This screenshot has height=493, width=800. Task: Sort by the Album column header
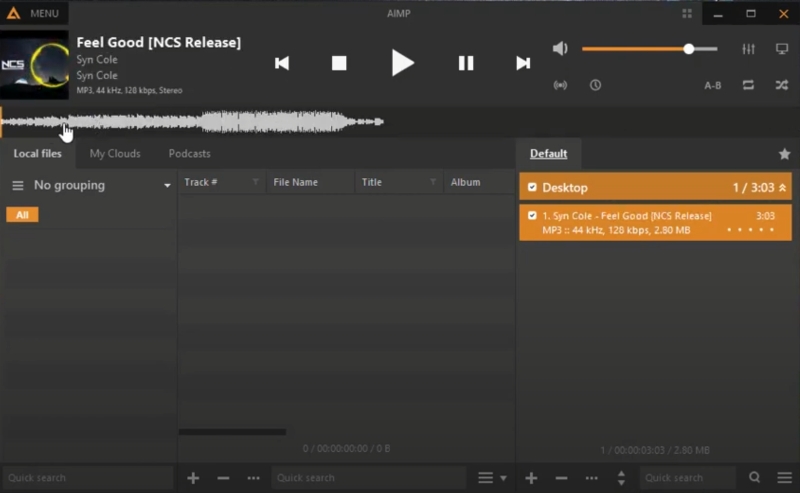coord(465,182)
